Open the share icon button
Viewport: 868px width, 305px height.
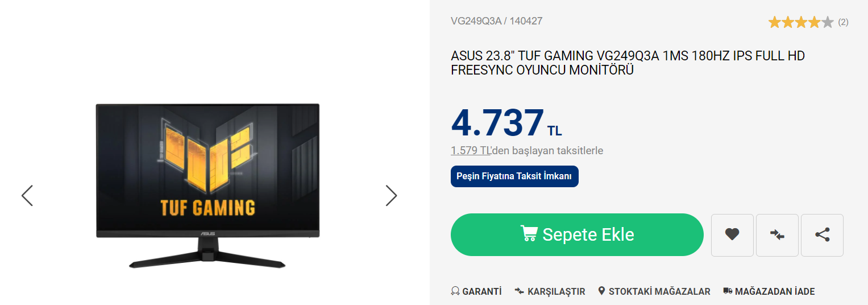[822, 235]
